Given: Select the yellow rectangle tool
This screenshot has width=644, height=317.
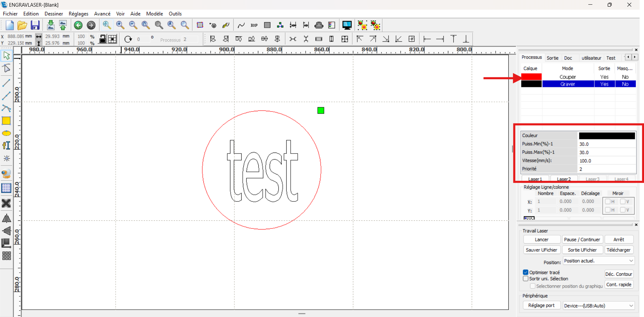Looking at the screenshot, I should 6,121.
